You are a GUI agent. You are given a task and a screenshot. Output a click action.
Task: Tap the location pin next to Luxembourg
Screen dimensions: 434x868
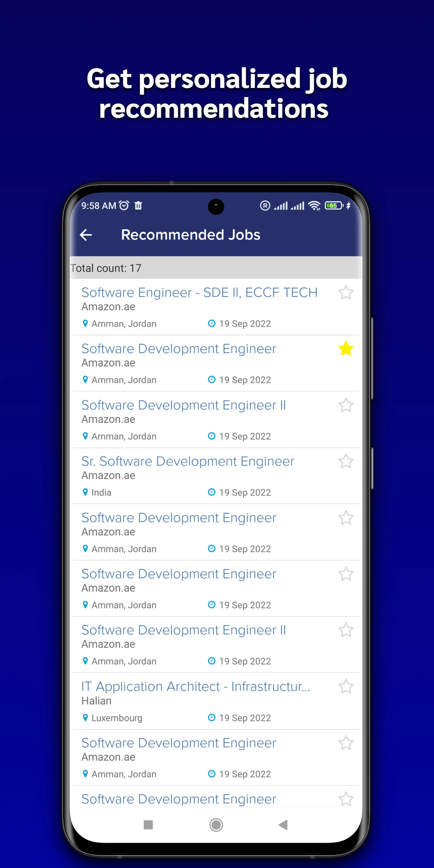[85, 718]
